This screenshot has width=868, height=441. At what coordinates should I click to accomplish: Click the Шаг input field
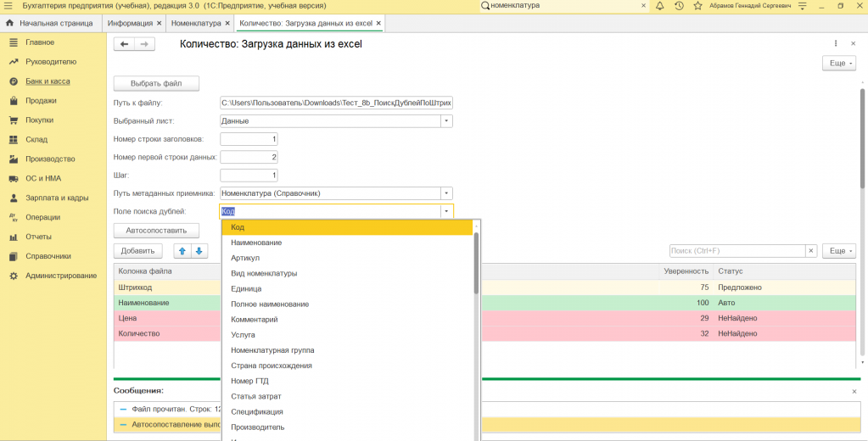click(249, 176)
